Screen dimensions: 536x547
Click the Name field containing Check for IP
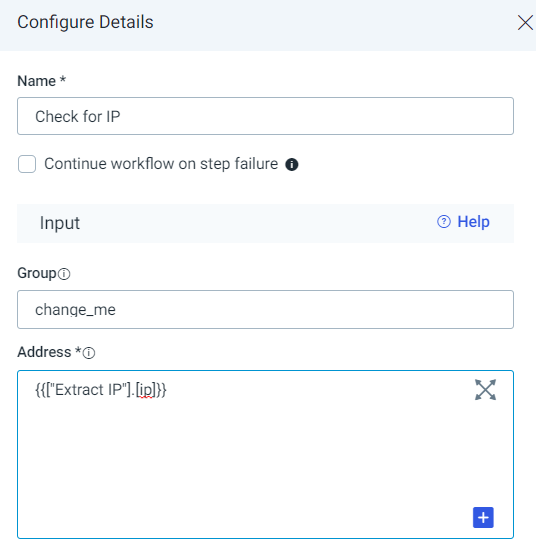[265, 116]
